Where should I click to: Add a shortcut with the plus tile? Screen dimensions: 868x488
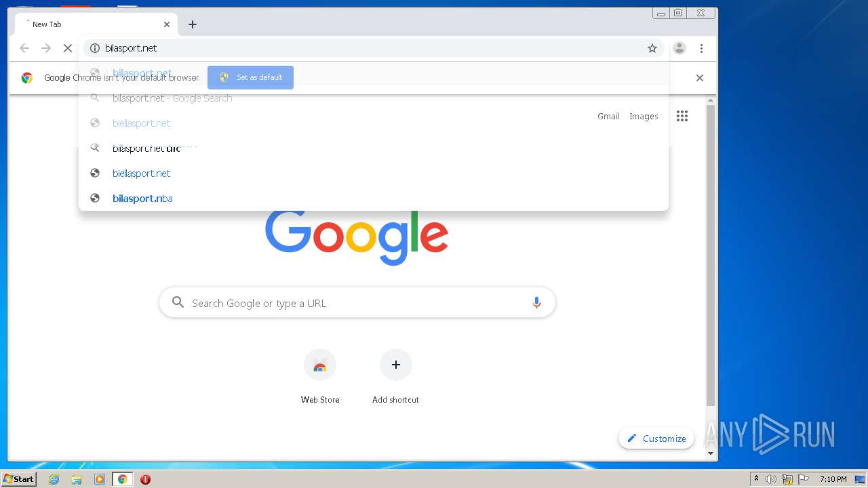396,377
